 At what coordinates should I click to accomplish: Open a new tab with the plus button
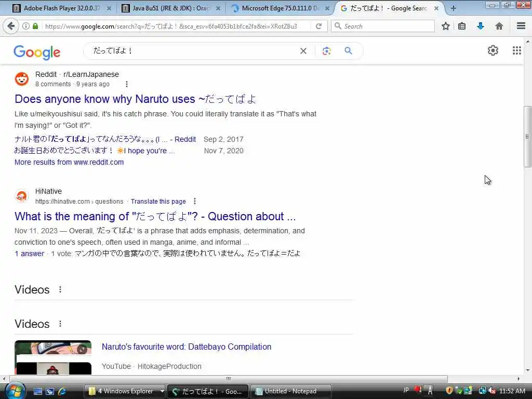[x=454, y=8]
